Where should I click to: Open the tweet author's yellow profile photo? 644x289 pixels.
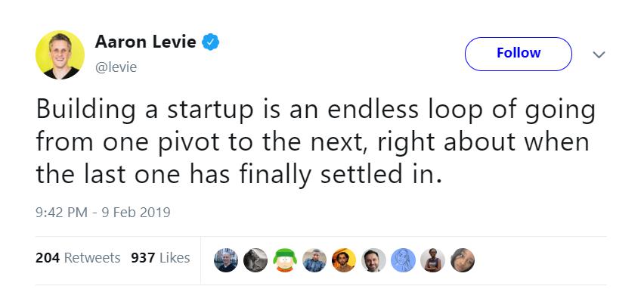coord(60,54)
